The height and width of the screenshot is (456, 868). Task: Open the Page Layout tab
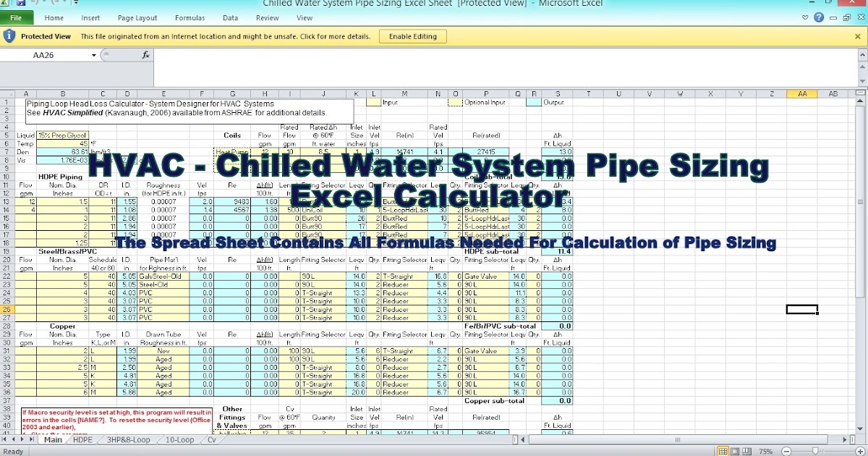coord(137,17)
